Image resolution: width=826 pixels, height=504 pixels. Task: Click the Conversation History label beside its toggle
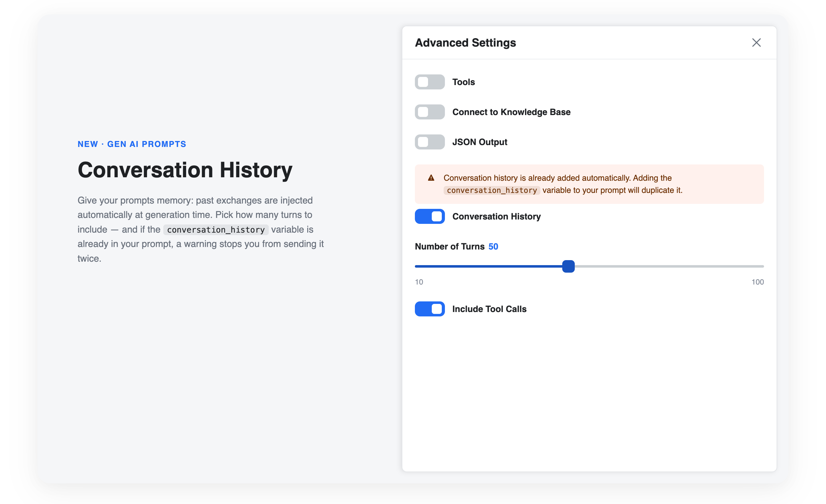(x=497, y=216)
